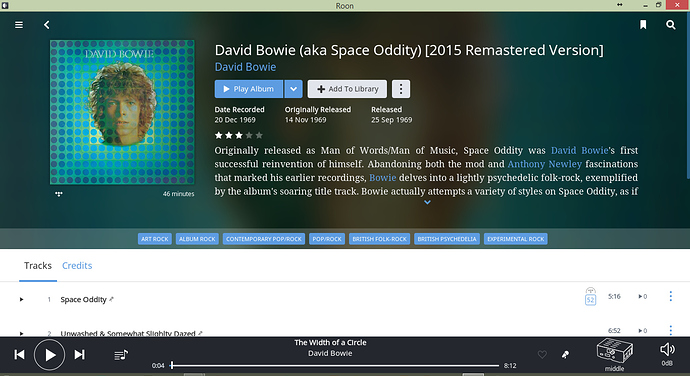Select the ART ROCK genre tag
690x376 pixels.
(154, 239)
